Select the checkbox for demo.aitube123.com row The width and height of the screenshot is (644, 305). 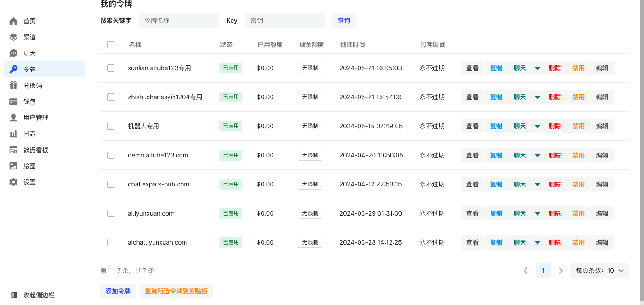(111, 155)
